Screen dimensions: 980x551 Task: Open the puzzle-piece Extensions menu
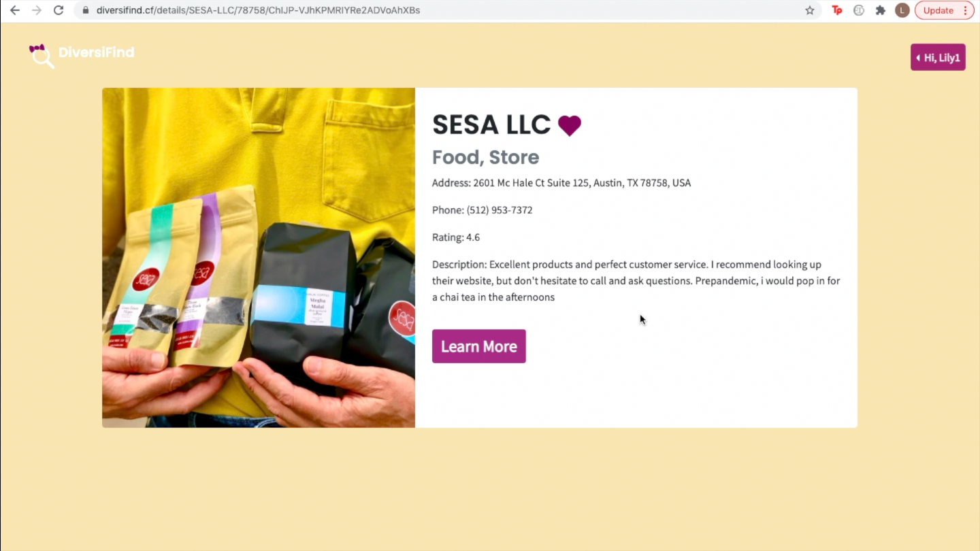click(x=881, y=10)
